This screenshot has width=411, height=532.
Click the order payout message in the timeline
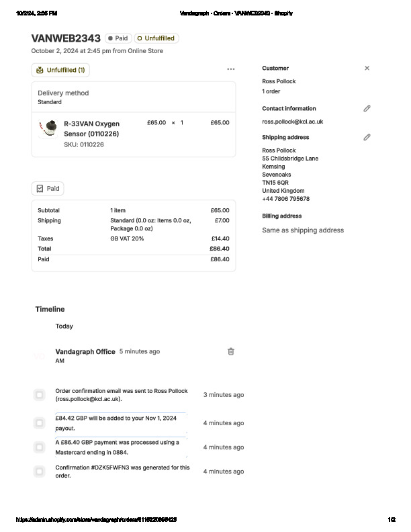click(x=120, y=423)
